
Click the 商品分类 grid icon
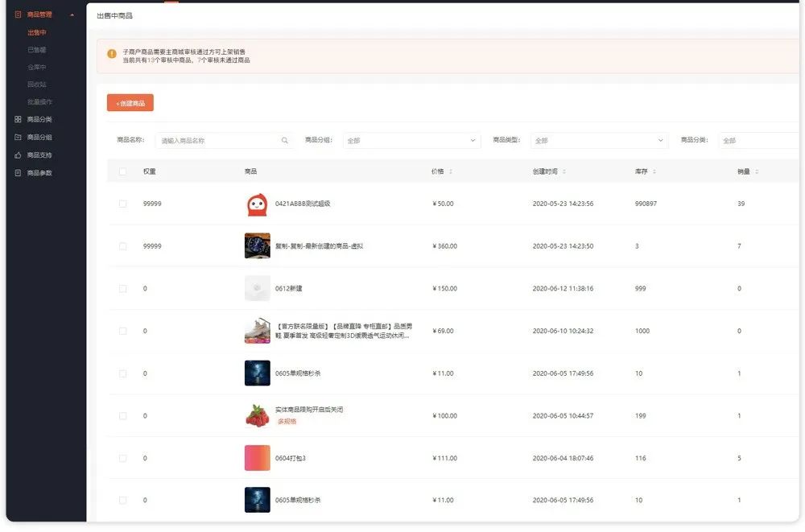tap(18, 119)
